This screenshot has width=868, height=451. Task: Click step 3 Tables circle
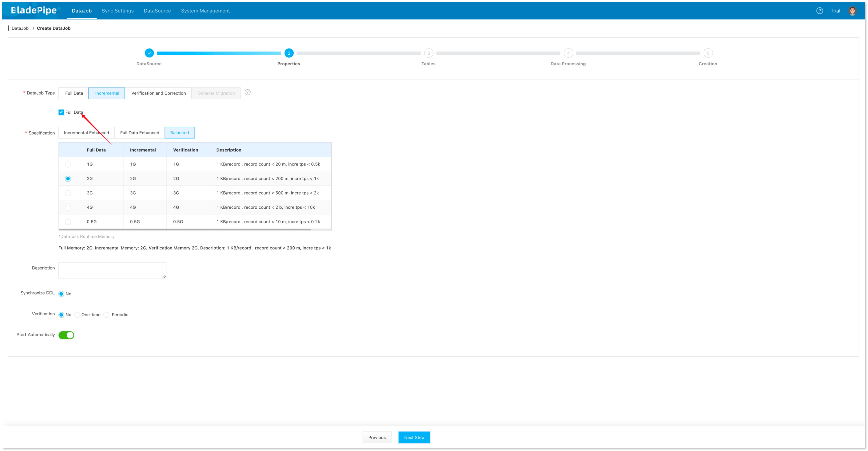click(429, 53)
